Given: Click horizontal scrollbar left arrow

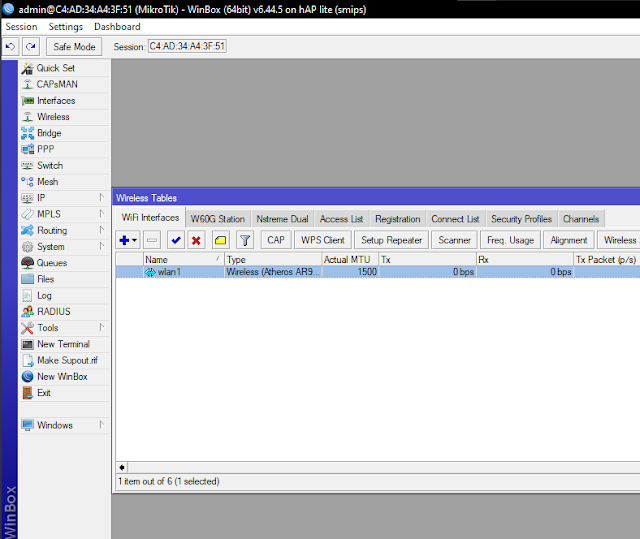Looking at the screenshot, I should click(122, 468).
